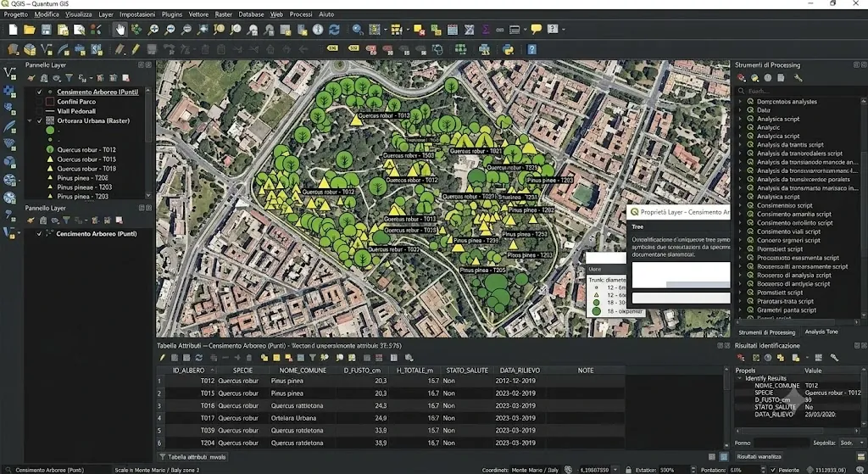Switch to the Analysis Tone tab
Image resolution: width=868 pixels, height=474 pixels.
(821, 332)
